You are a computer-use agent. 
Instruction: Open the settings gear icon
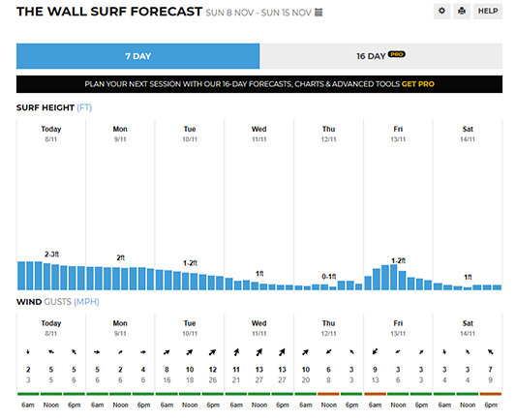click(441, 12)
